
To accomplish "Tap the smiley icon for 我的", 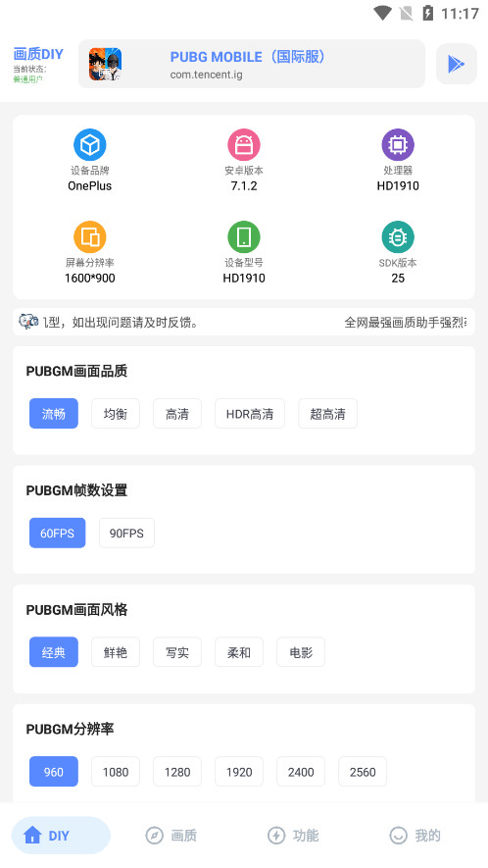I will pyautogui.click(x=399, y=836).
